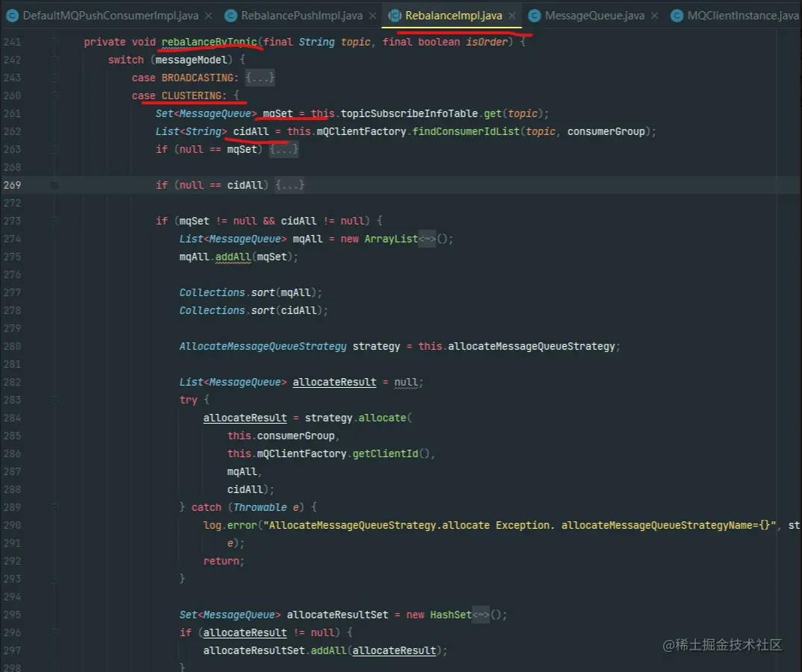The height and width of the screenshot is (672, 802).
Task: Close the RebalanceImpl.java tab
Action: coord(512,16)
